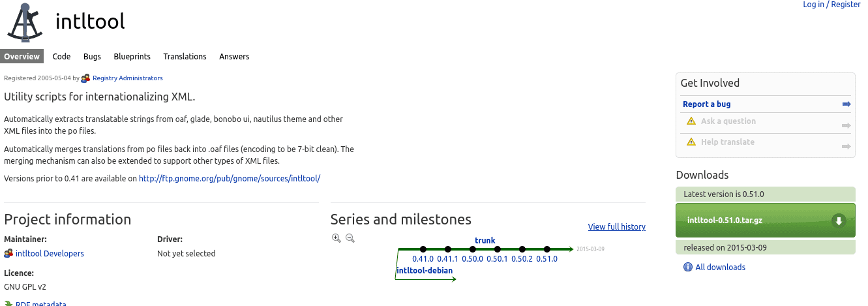868x306 pixels.
Task: Zoom out on the series timeline
Action: coord(350,239)
